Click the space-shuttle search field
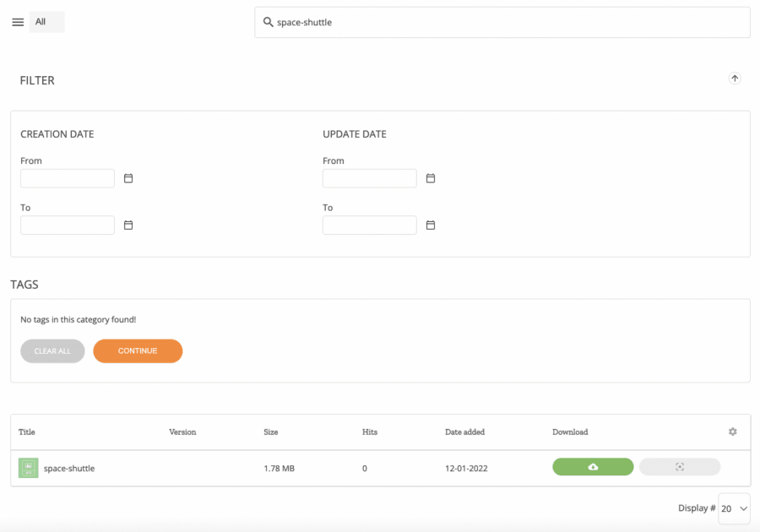This screenshot has width=760, height=532. tap(507, 23)
